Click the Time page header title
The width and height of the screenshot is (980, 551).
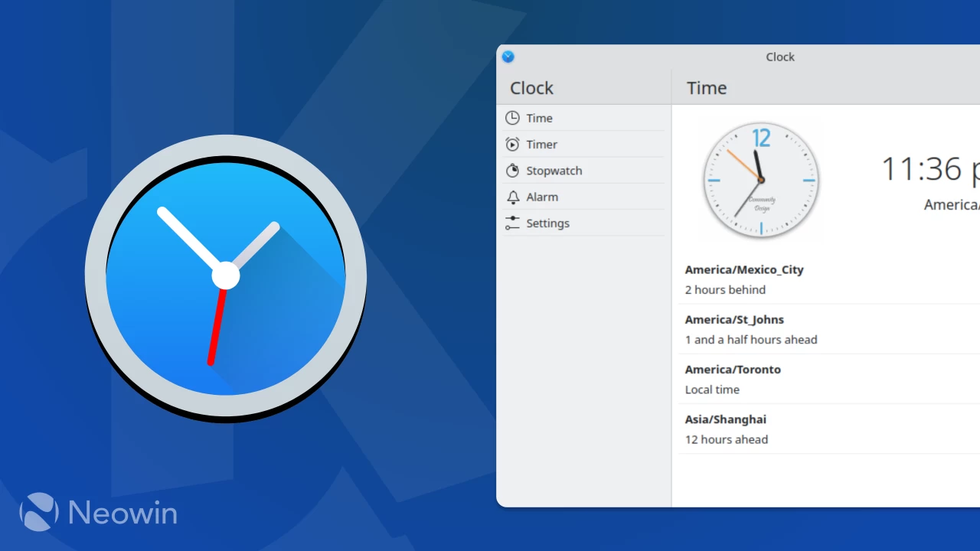(x=707, y=88)
